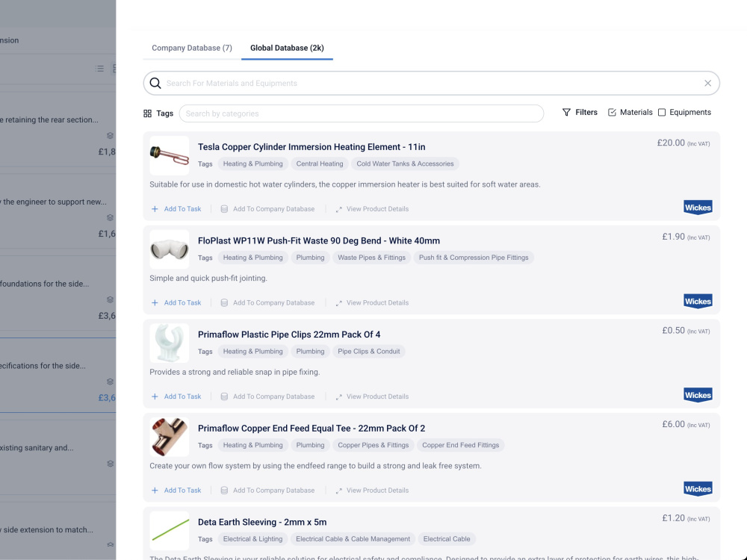
Task: Click the magnifying glass search icon
Action: pos(155,84)
